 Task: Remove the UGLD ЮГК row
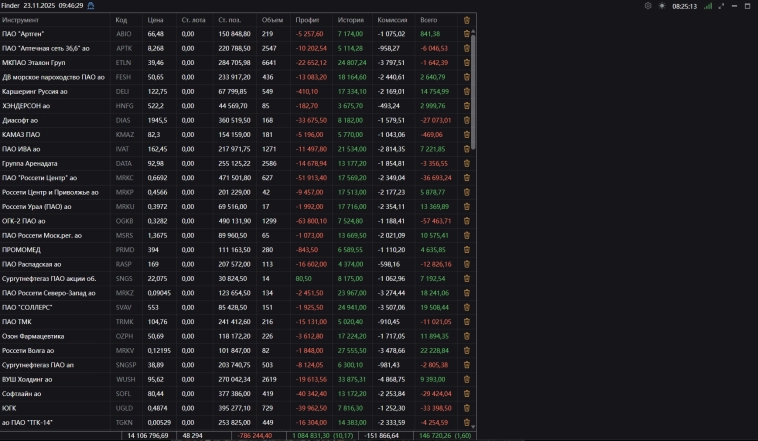(466, 408)
